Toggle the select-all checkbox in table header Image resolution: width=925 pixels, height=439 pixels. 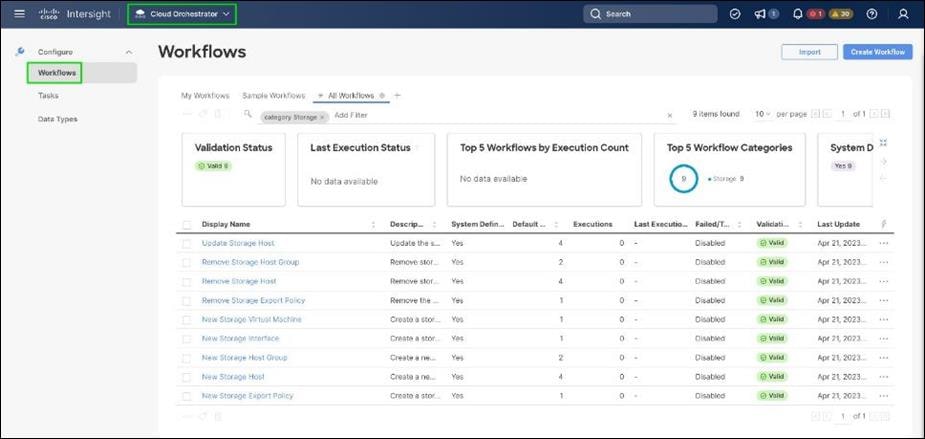point(187,225)
